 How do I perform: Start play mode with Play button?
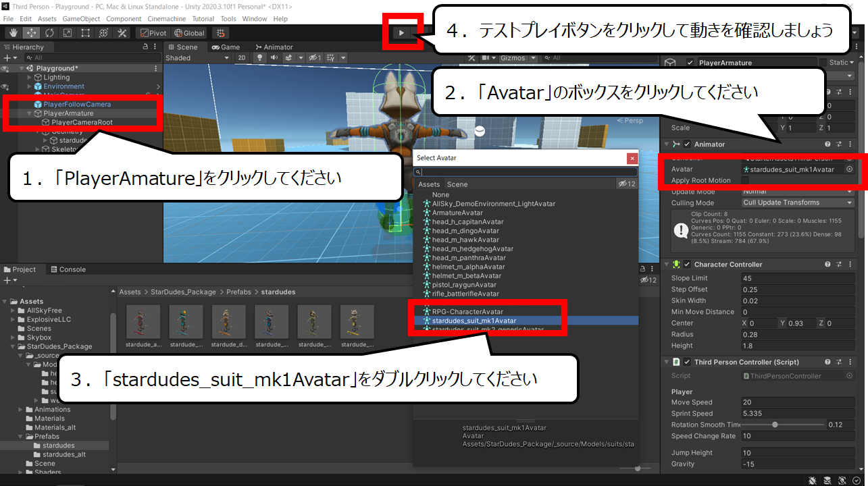point(401,32)
